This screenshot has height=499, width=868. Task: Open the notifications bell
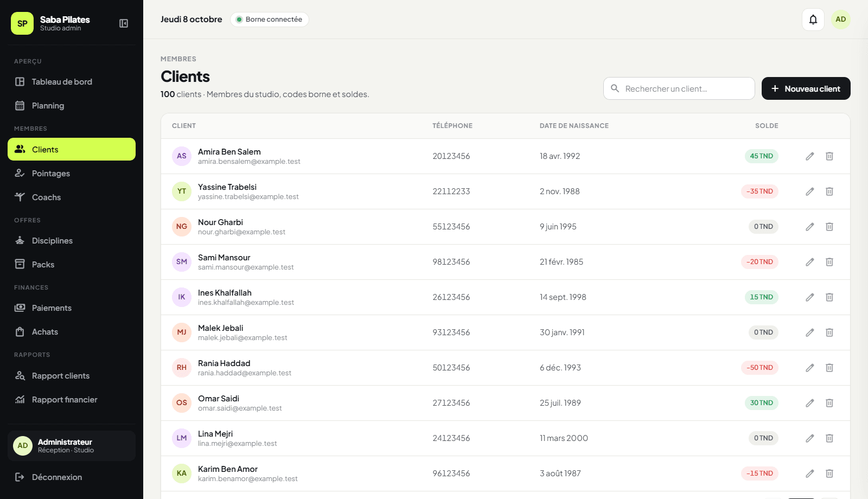pyautogui.click(x=813, y=20)
